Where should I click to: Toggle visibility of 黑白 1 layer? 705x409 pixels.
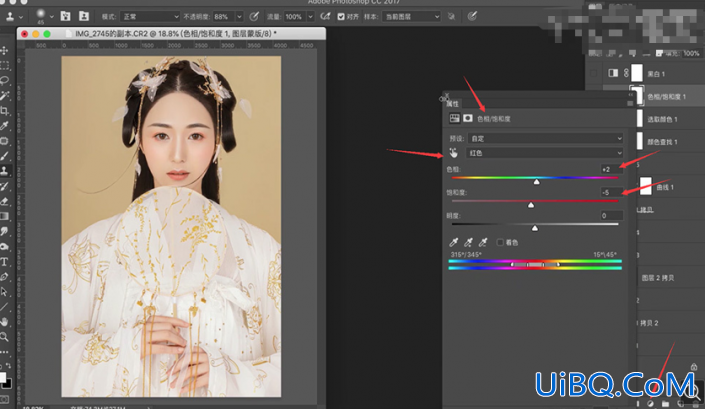(594, 73)
